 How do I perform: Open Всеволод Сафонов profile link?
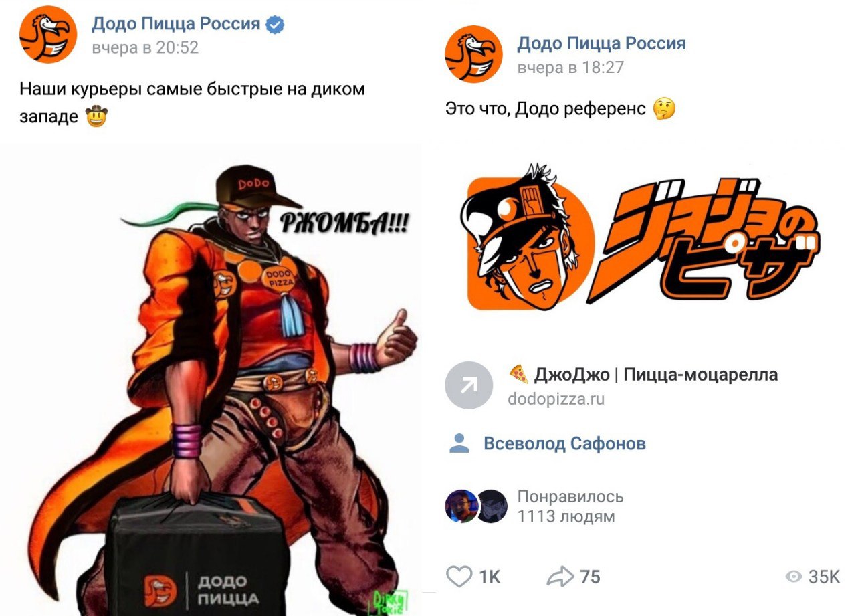564,443
